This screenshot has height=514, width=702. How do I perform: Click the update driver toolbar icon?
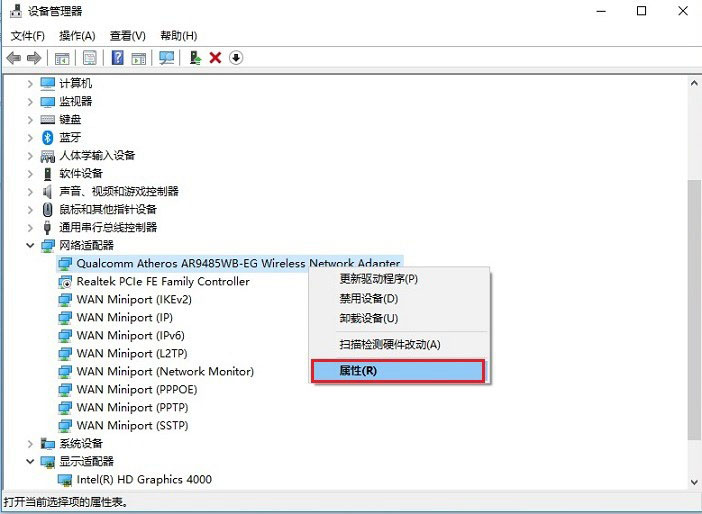click(195, 58)
